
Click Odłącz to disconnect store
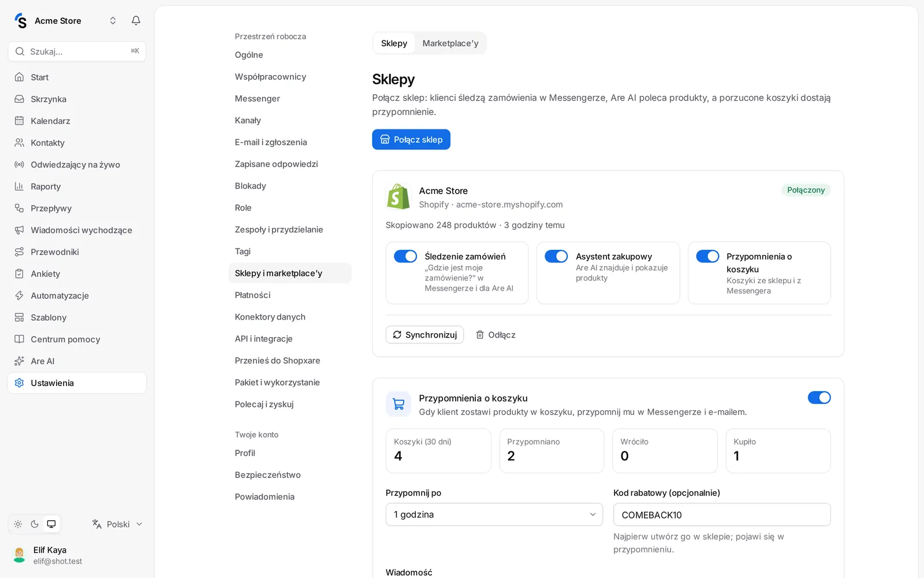point(495,335)
